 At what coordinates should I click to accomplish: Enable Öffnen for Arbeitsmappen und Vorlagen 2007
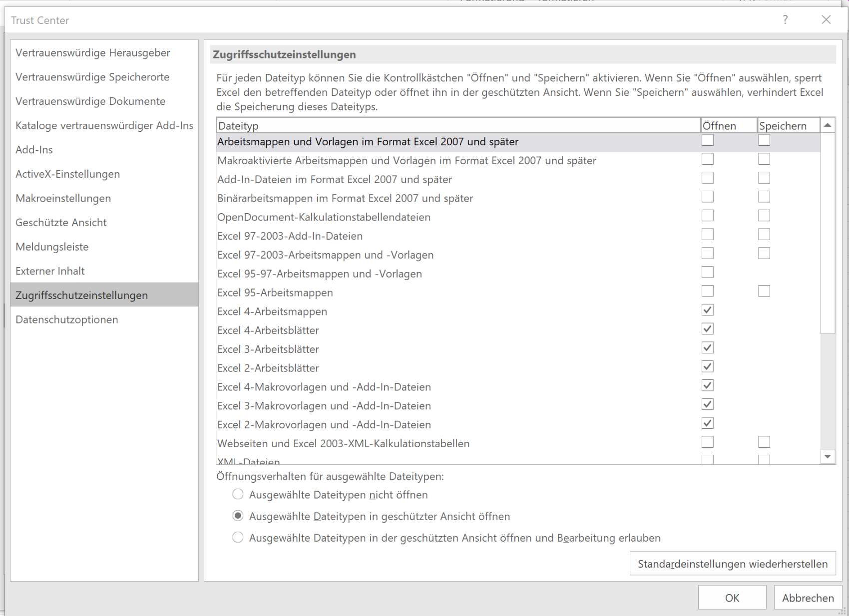(708, 140)
